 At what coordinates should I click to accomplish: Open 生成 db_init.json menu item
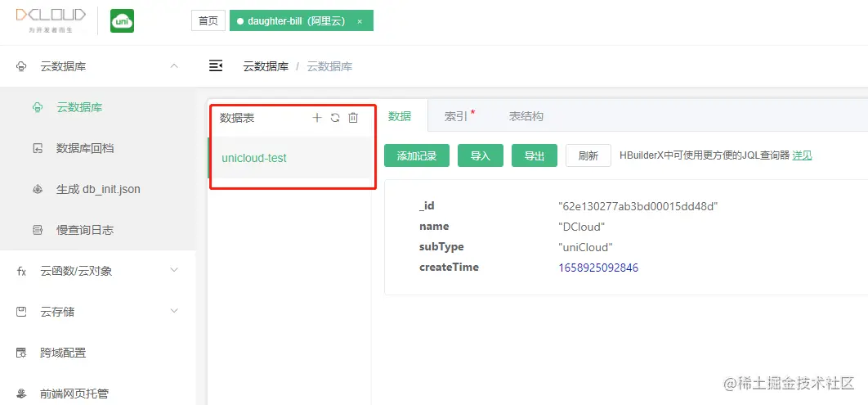coord(97,190)
